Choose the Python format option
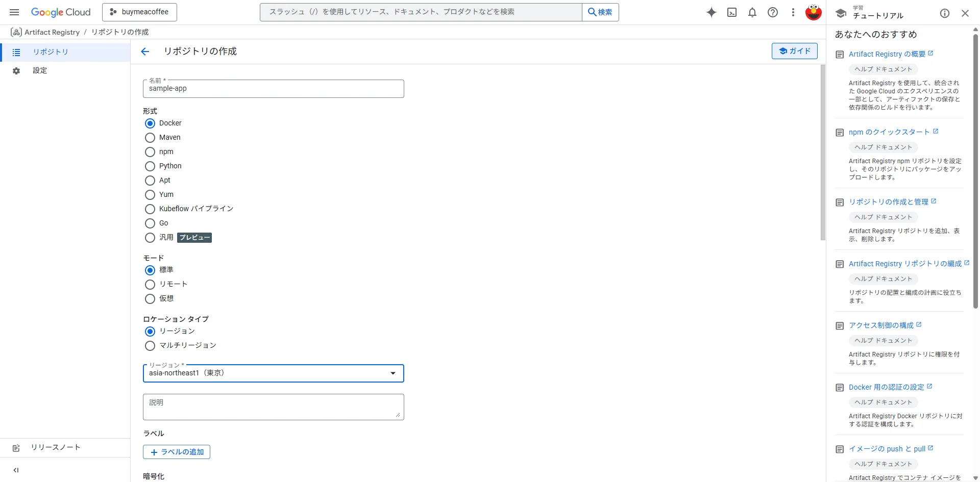980x482 pixels. click(x=150, y=166)
